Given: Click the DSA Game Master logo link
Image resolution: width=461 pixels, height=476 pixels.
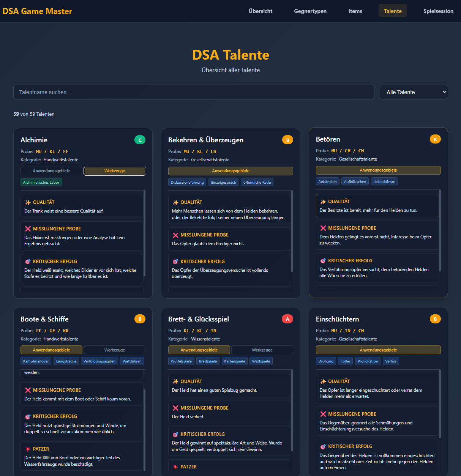Looking at the screenshot, I should (x=37, y=11).
